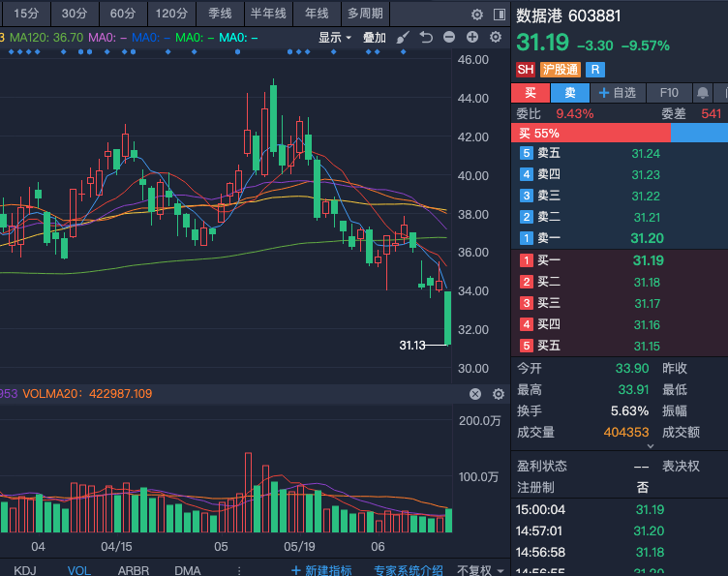Select the KDJ indicator tab
This screenshot has height=576, width=728.
point(25,570)
